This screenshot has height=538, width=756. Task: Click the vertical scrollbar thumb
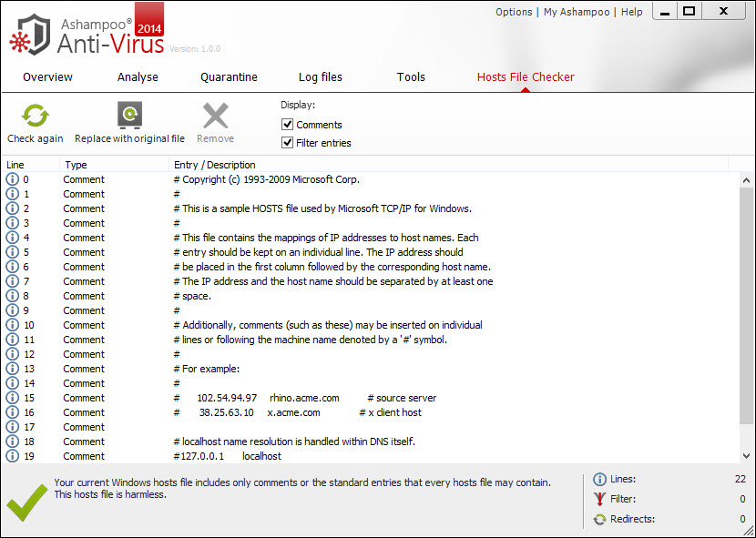[746, 306]
